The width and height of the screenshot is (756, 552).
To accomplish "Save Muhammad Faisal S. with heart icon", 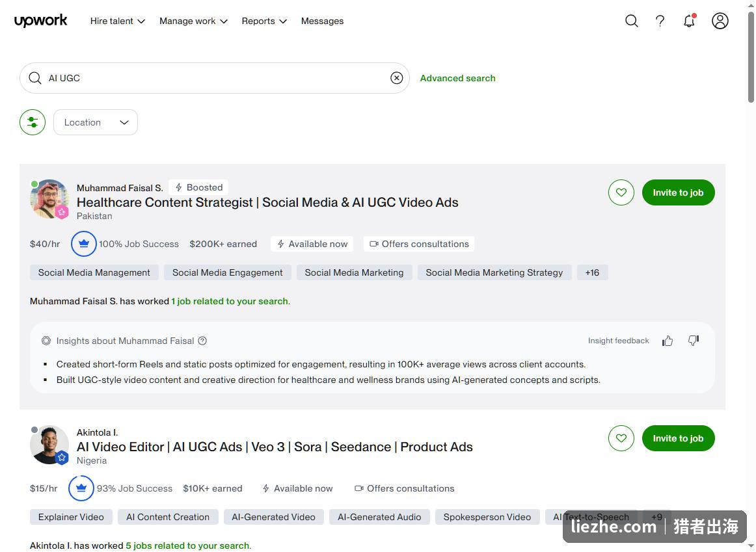I will [x=621, y=192].
